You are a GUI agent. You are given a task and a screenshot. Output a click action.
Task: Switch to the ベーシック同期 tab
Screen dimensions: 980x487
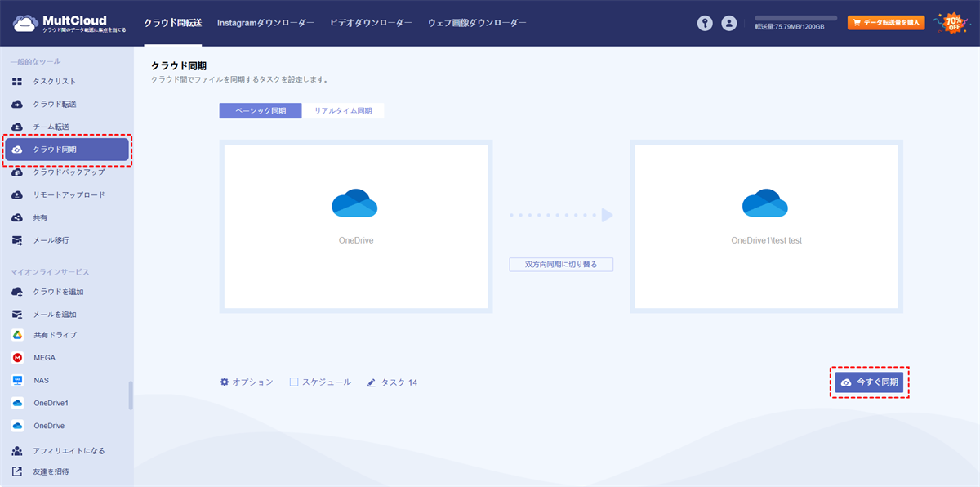pyautogui.click(x=261, y=111)
